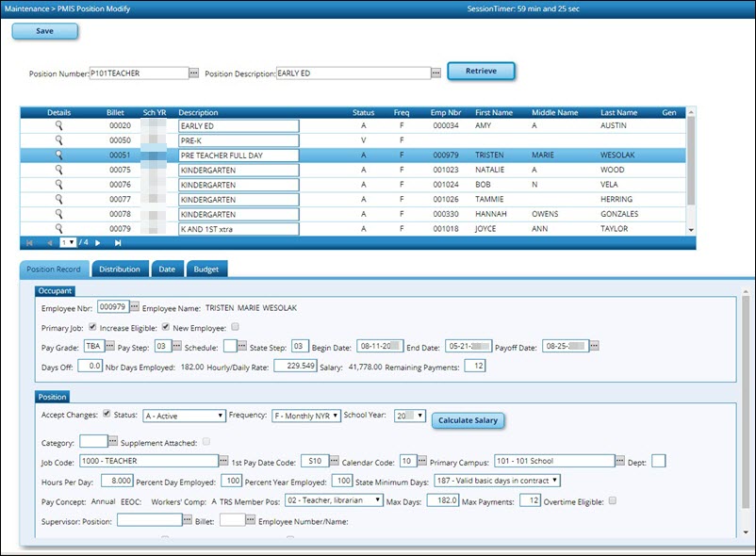Enable the Supplement Attached checkbox
Image resolution: width=756 pixels, height=556 pixels.
pos(205,440)
